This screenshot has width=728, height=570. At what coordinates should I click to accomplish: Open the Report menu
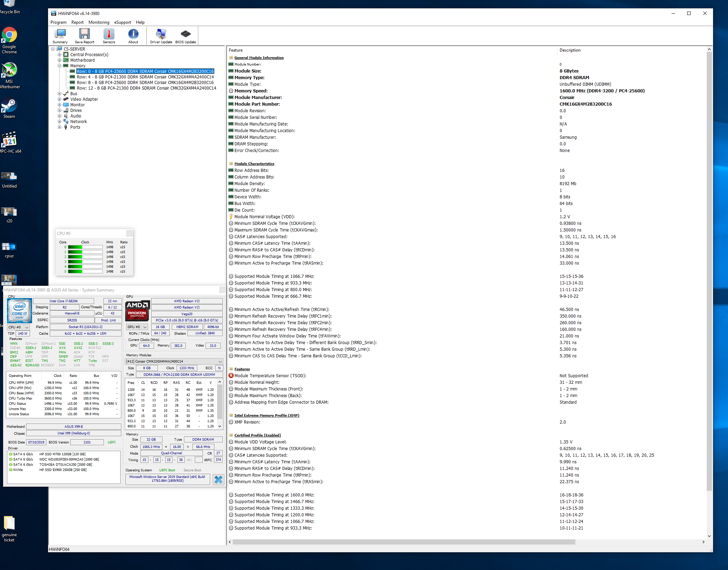pyautogui.click(x=77, y=22)
